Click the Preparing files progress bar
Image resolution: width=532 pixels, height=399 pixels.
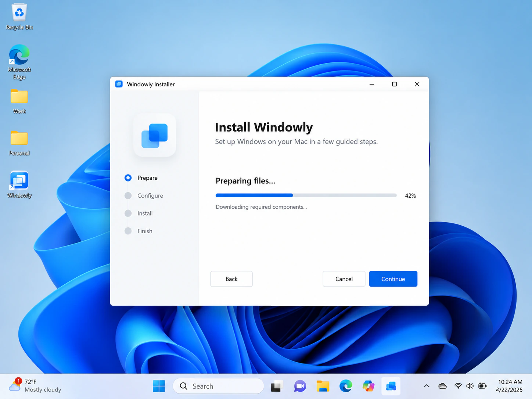pyautogui.click(x=306, y=195)
